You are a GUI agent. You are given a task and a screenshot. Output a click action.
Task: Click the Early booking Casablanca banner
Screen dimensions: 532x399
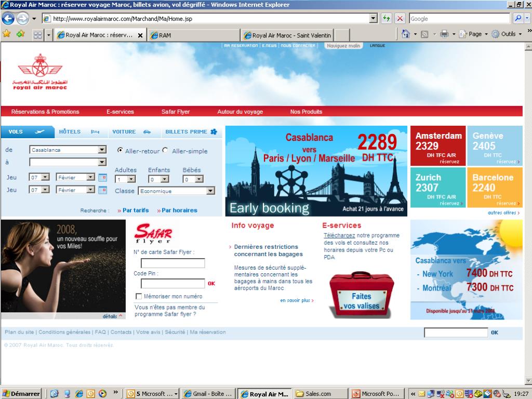[316, 171]
